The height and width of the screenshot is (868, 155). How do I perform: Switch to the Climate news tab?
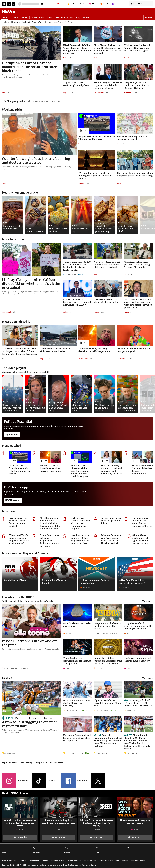(x=85, y=17)
